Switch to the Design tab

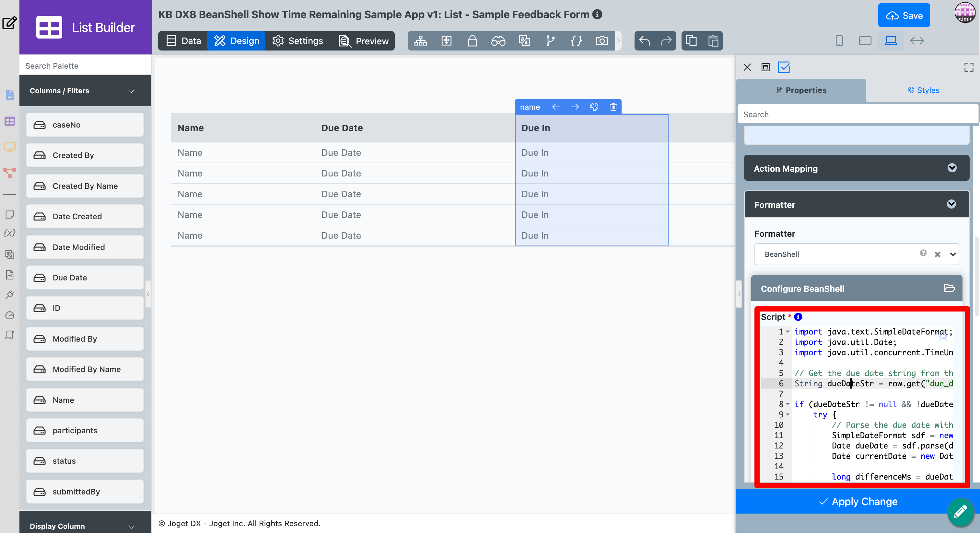point(236,41)
